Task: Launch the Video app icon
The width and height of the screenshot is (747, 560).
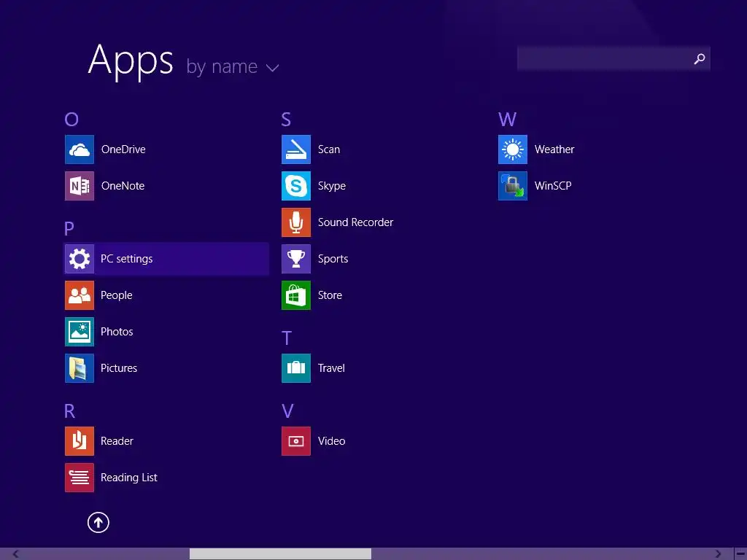Action: (x=296, y=441)
